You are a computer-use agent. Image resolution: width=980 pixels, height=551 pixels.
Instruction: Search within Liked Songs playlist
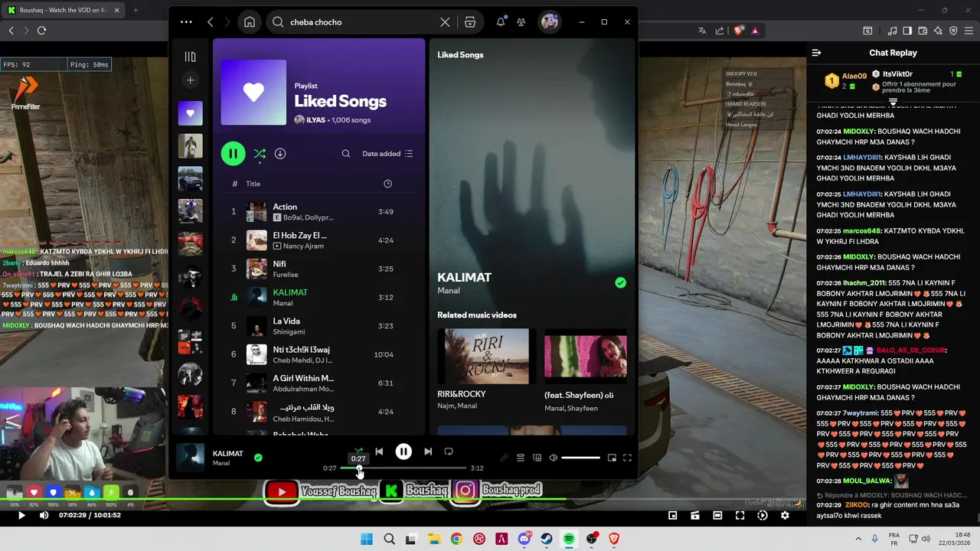(x=346, y=154)
